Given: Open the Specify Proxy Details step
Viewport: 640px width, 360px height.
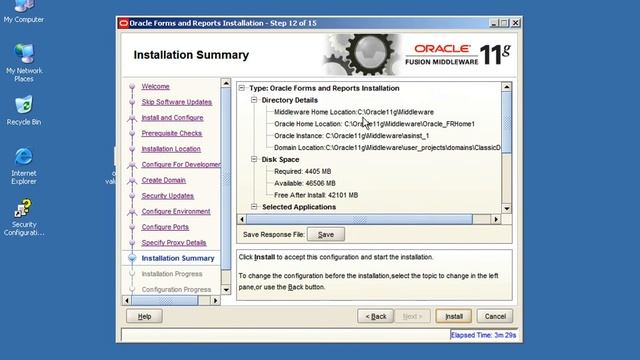Looking at the screenshot, I should [x=174, y=243].
